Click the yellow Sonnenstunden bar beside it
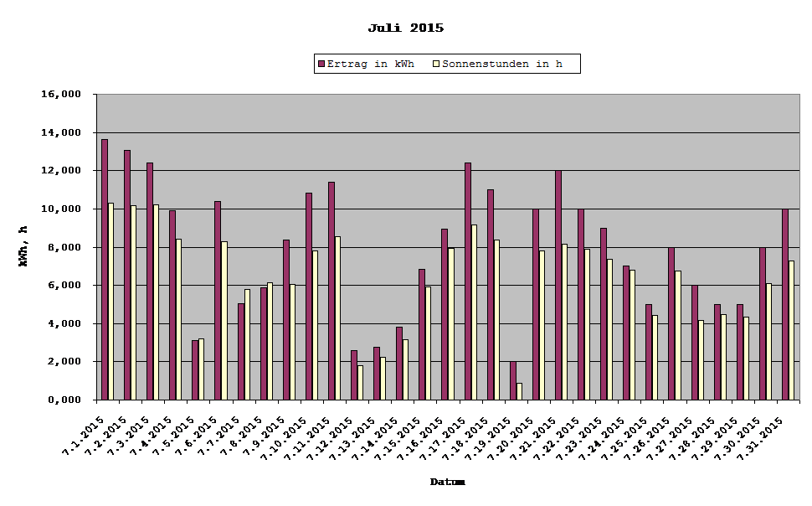Screen dimensions: 812x506 (x=110, y=302)
